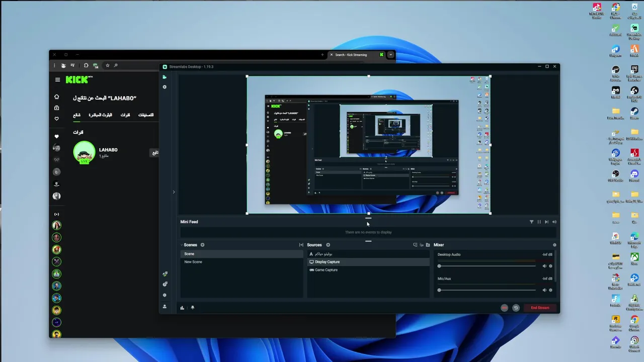Mute the Desktop Audio speaker icon
The height and width of the screenshot is (362, 644).
click(x=544, y=266)
